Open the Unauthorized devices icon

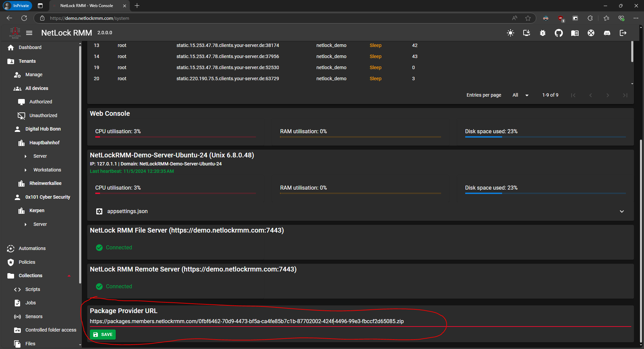coord(21,115)
